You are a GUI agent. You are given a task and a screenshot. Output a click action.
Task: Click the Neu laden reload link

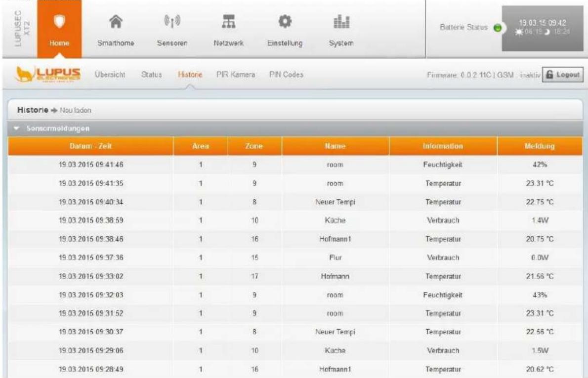[76, 110]
